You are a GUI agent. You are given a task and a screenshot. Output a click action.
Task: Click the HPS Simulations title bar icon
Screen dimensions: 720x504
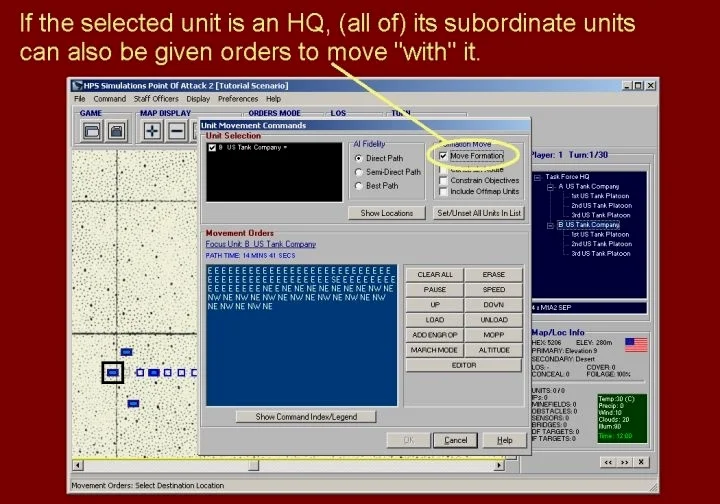[x=78, y=86]
